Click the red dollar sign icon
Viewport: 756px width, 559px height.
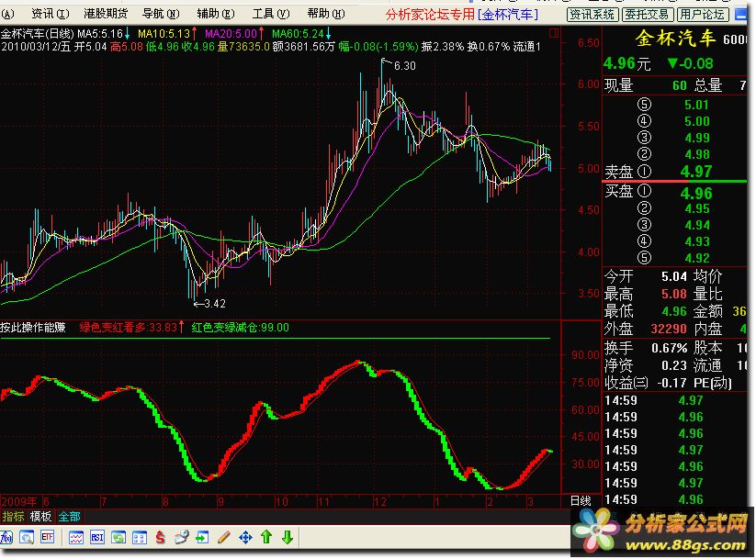coord(161,538)
